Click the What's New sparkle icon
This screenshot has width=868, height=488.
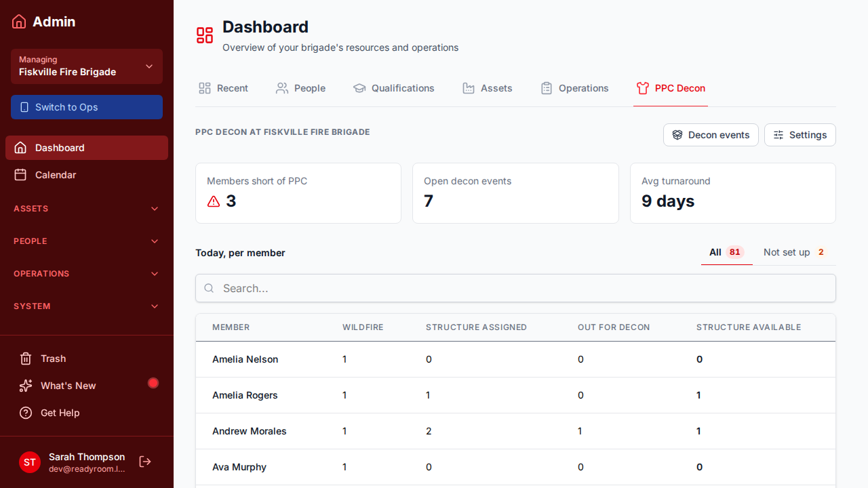click(x=26, y=386)
